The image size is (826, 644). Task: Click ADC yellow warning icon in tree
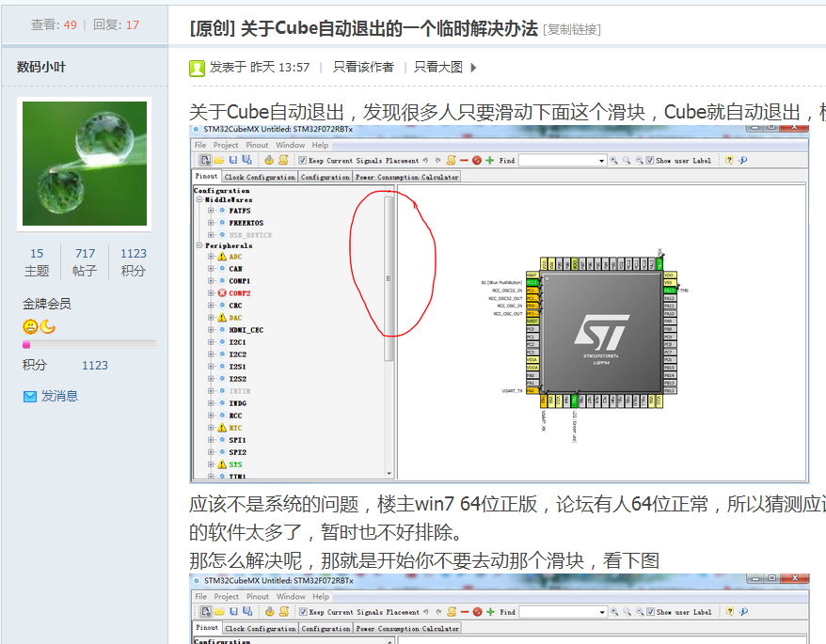tap(222, 257)
